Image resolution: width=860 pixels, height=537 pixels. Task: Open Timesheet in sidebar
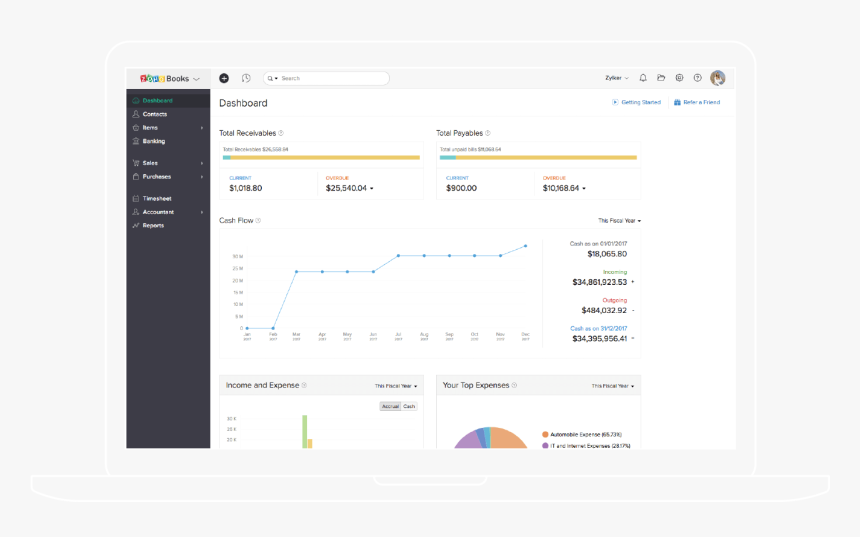168,198
